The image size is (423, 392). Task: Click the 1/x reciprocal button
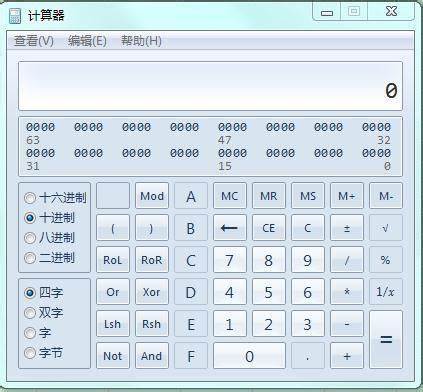386,292
